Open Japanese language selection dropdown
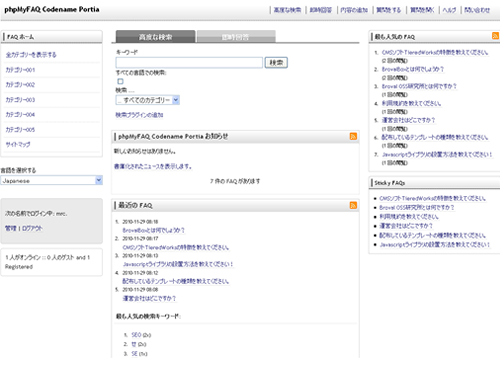Viewport: 500px width, 375px height. coord(51,180)
